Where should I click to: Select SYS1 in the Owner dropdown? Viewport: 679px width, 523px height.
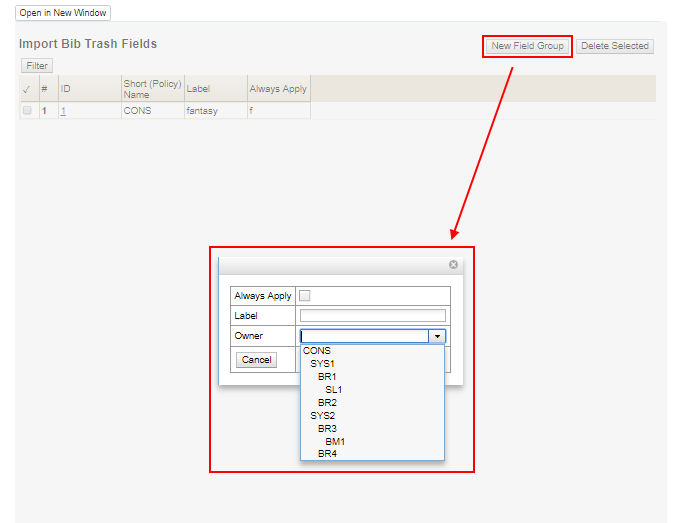322,364
